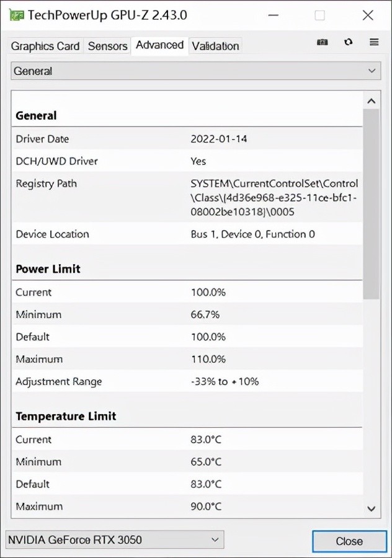
Task: Switch to the Graphics Card tab
Action: pyautogui.click(x=45, y=46)
